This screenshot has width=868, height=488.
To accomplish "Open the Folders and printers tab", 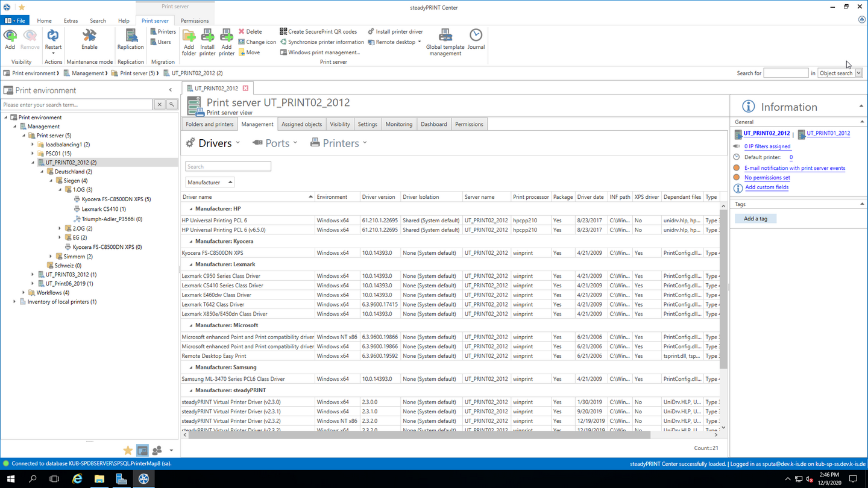I will click(210, 124).
